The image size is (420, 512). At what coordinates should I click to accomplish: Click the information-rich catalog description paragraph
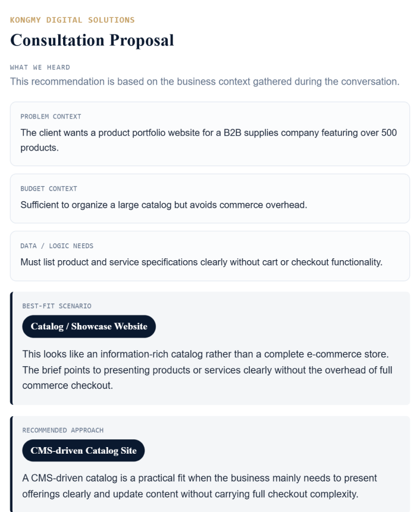[x=207, y=370]
